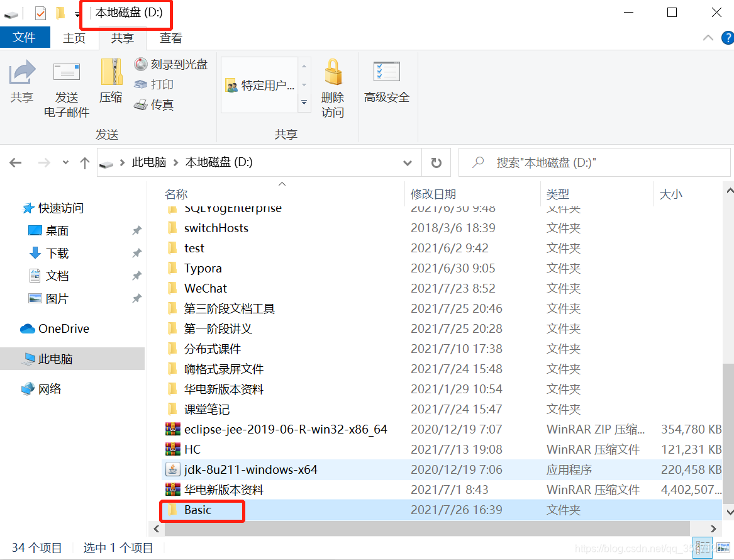Click the chevron before 此电脑 in breadcrumb

(123, 162)
